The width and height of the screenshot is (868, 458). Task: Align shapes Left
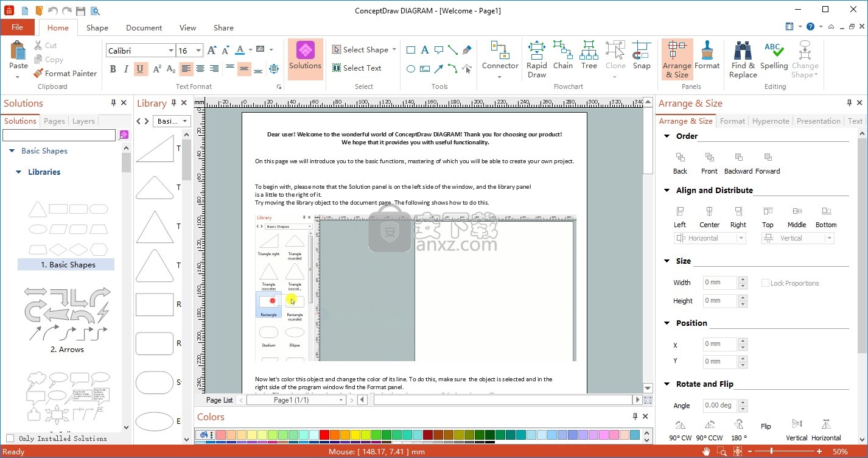tap(680, 211)
